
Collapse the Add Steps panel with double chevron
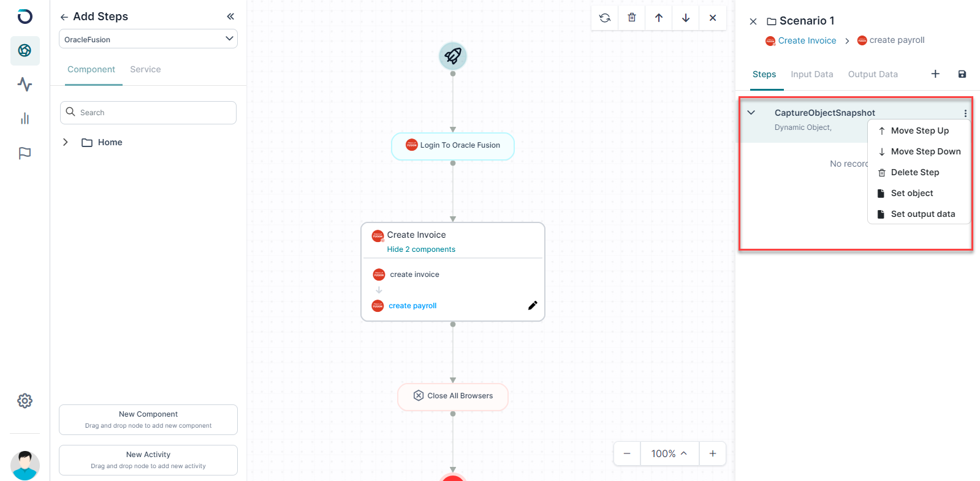click(230, 17)
